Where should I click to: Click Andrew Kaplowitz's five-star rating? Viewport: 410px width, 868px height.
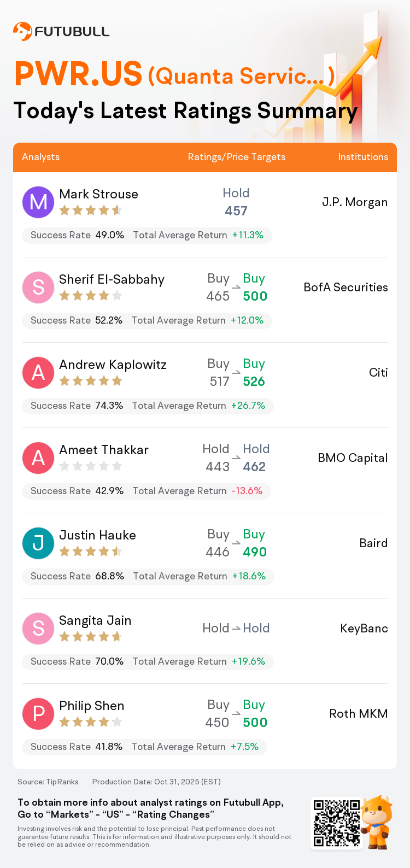pyautogui.click(x=91, y=381)
